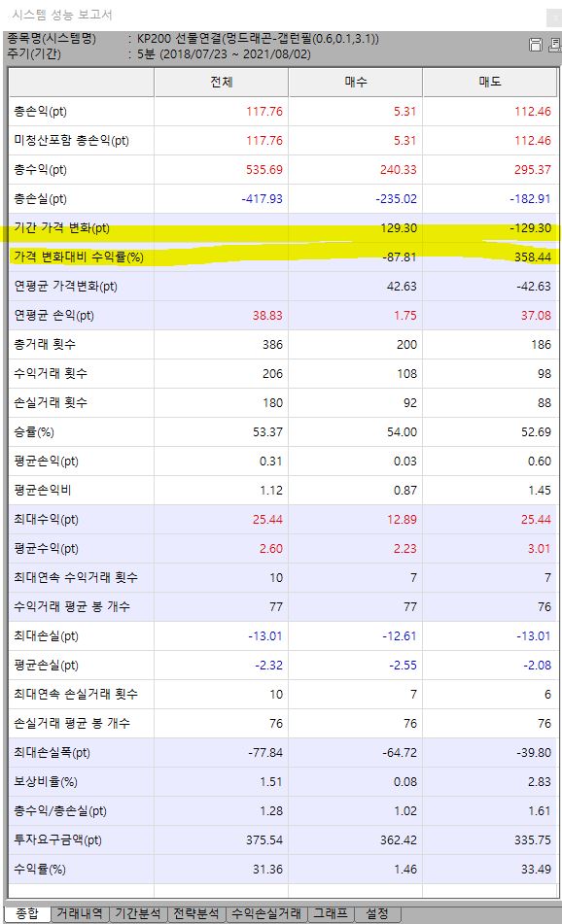Click the 12.89 maximum profit value
The image size is (562, 924).
point(402,520)
